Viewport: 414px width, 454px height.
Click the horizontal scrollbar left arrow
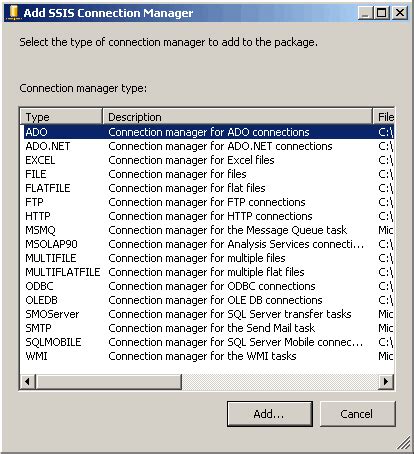28,381
